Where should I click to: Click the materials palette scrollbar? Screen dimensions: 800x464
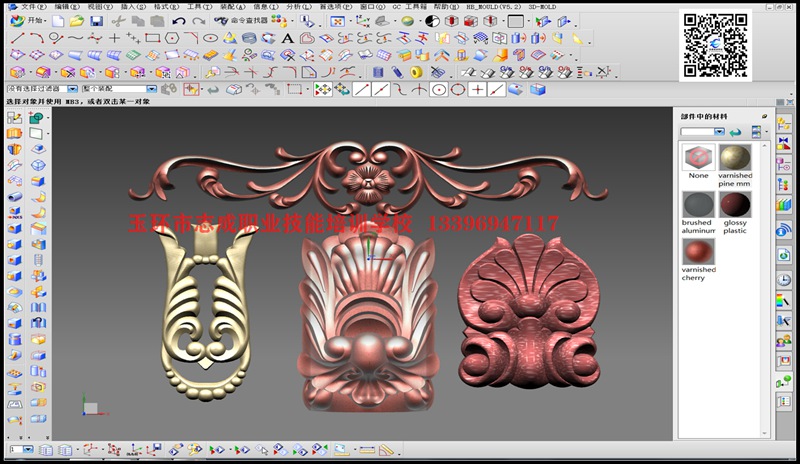(x=764, y=290)
